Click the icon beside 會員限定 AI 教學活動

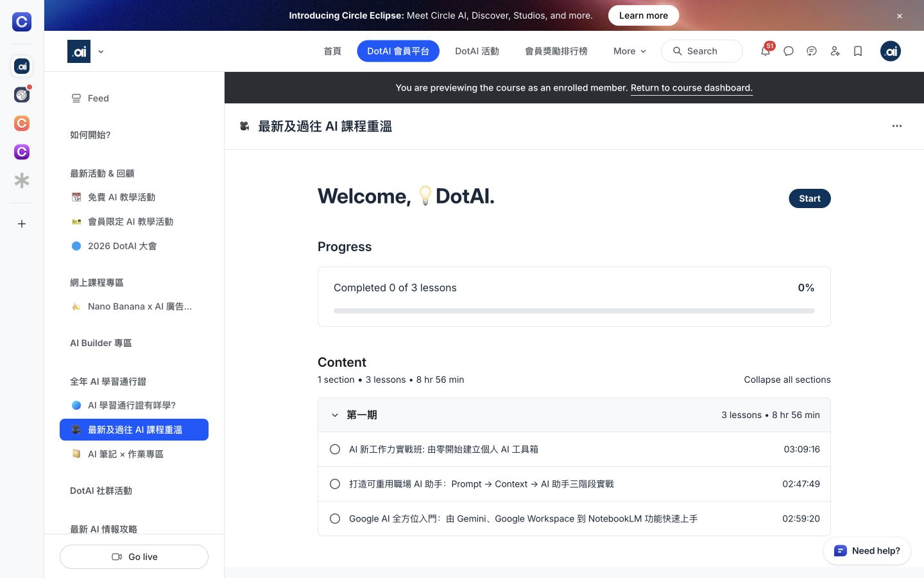(x=76, y=222)
